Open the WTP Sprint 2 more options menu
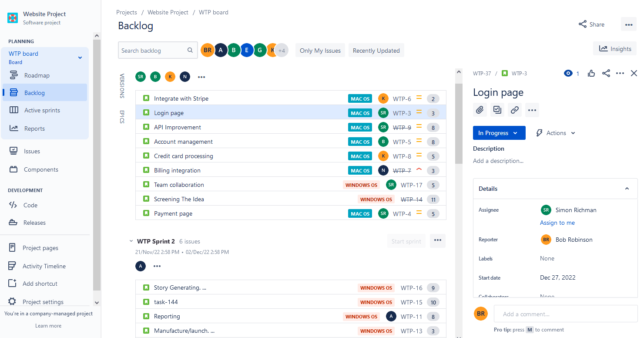644x338 pixels. pyautogui.click(x=437, y=240)
